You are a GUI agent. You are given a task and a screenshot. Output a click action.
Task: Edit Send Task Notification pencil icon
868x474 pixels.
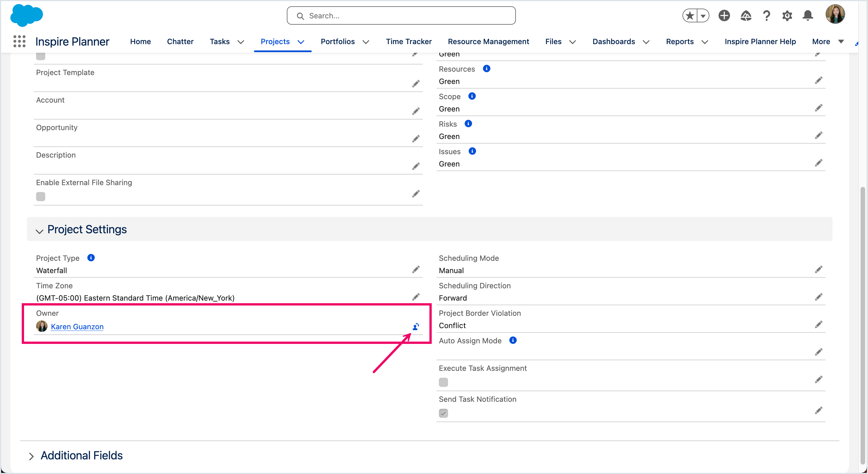pyautogui.click(x=818, y=411)
